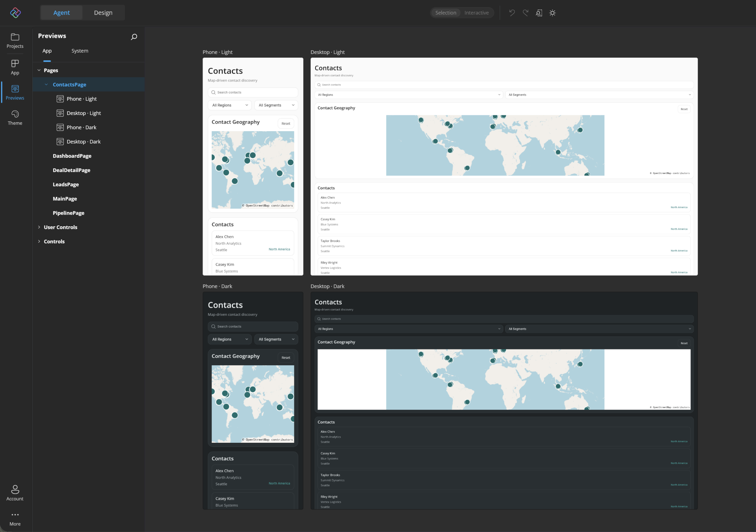This screenshot has height=532, width=756.
Task: Click Search contacts field in Phone Dark preview
Action: (x=253, y=326)
